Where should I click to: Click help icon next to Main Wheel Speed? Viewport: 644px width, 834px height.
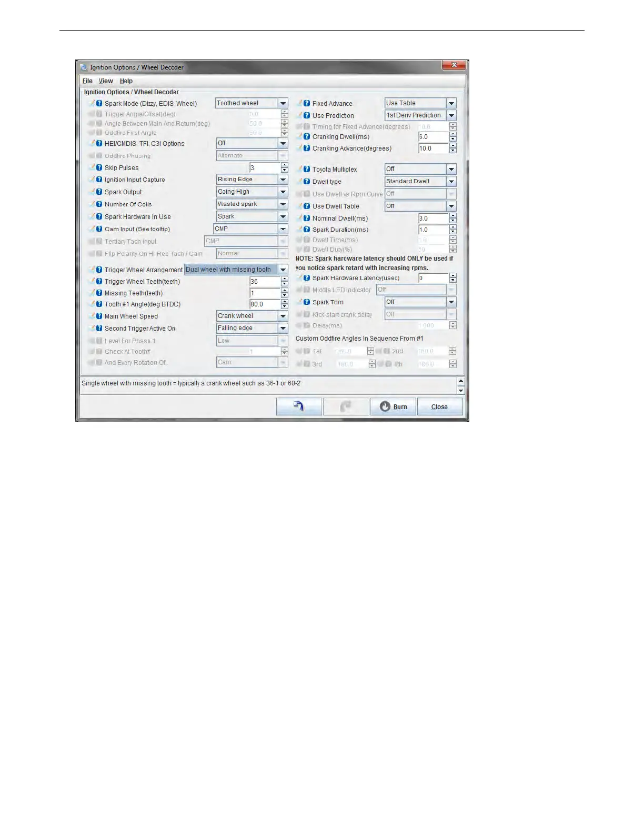coord(99,316)
